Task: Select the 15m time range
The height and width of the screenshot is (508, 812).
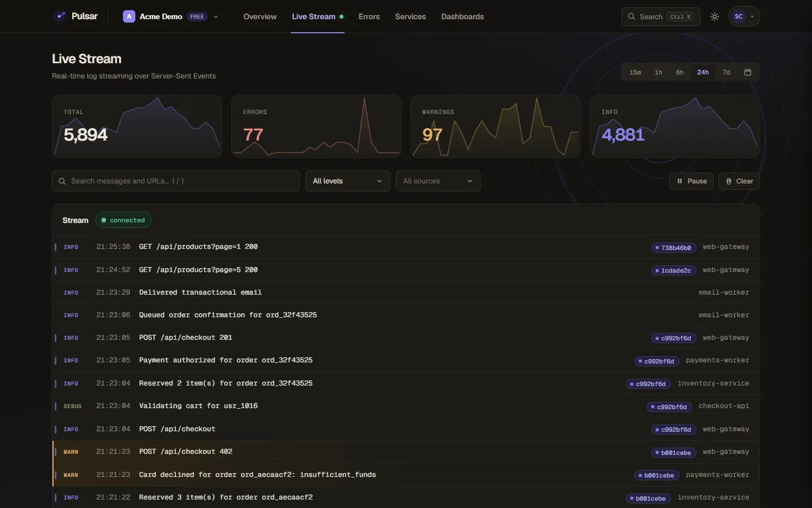Action: (x=635, y=72)
